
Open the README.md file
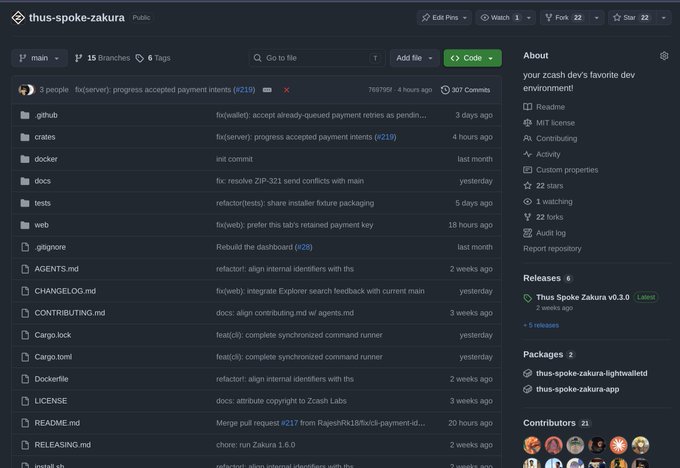(x=57, y=423)
